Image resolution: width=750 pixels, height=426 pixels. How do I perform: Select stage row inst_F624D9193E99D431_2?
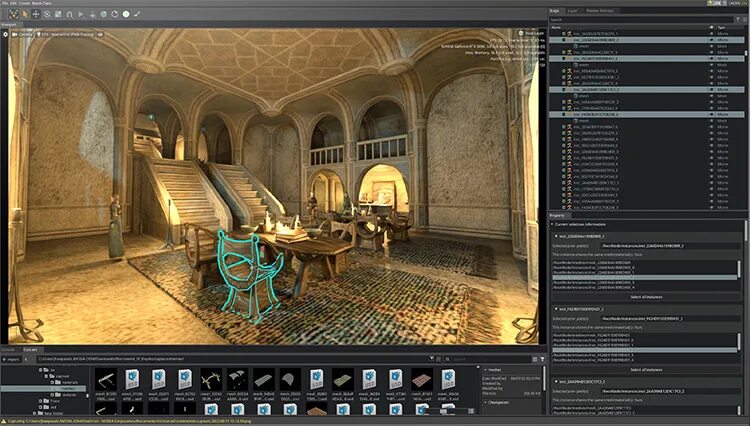click(x=647, y=59)
